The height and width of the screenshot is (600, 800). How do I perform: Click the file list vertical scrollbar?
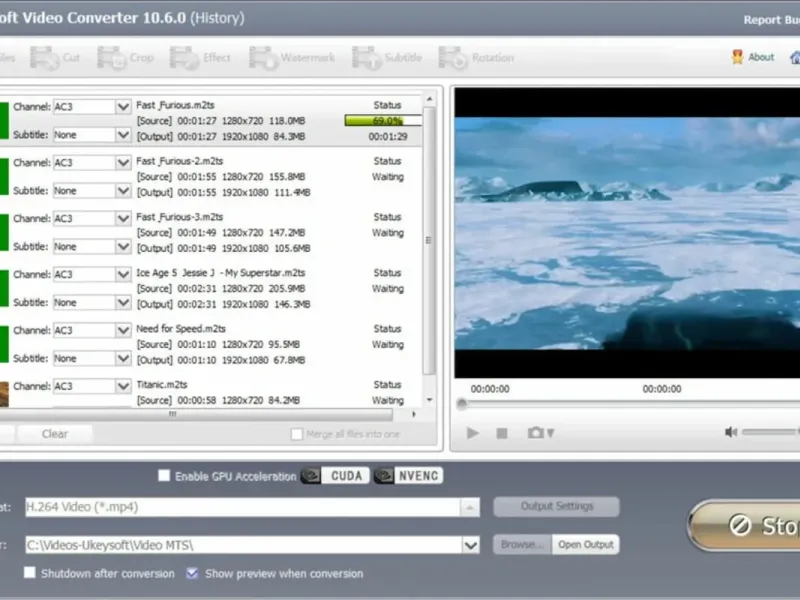tap(430, 239)
